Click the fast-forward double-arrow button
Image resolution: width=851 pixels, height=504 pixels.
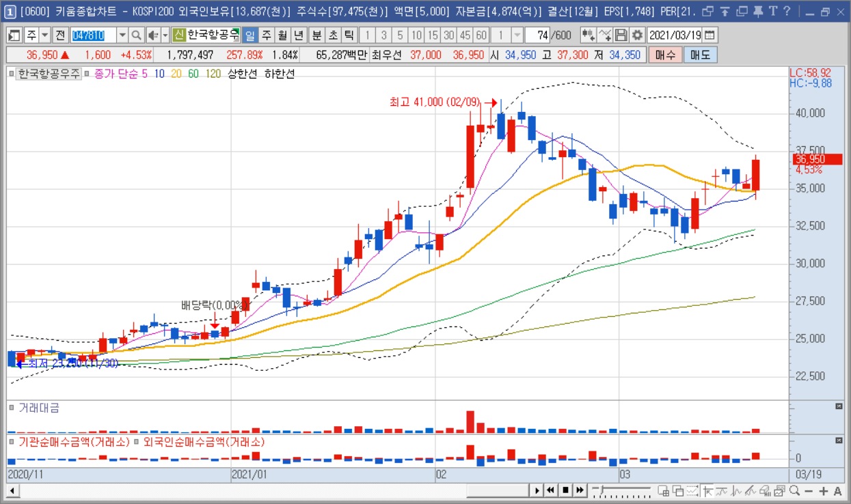tap(580, 490)
